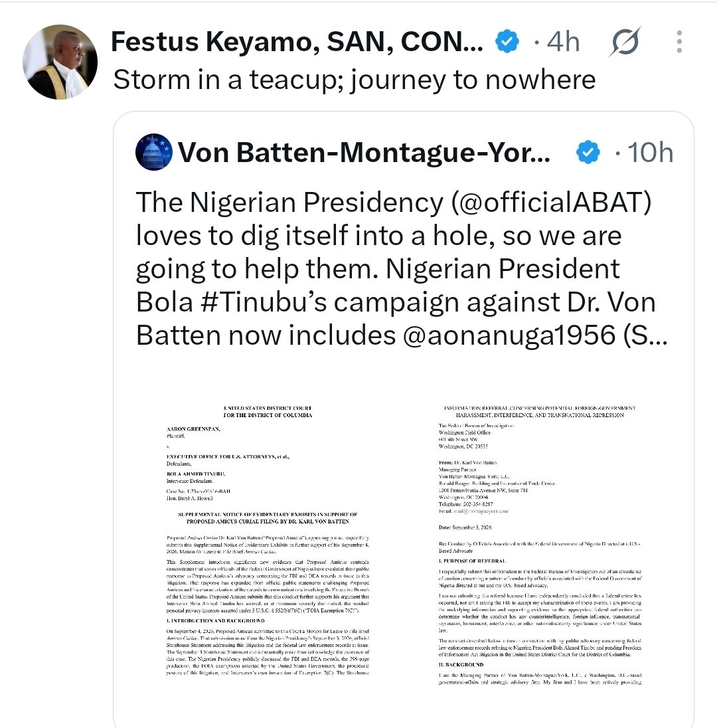
Task: Click the quoted account's verified badge
Action: tap(588, 152)
